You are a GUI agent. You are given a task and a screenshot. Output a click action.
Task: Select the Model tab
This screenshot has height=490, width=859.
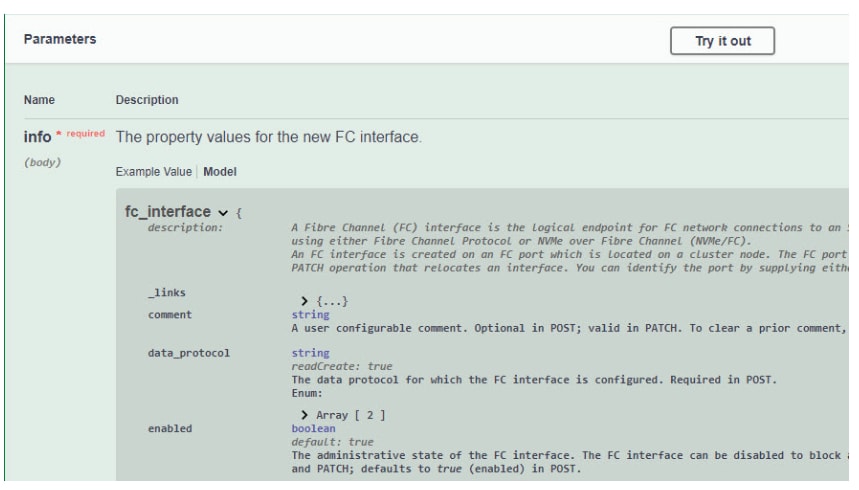click(x=219, y=172)
